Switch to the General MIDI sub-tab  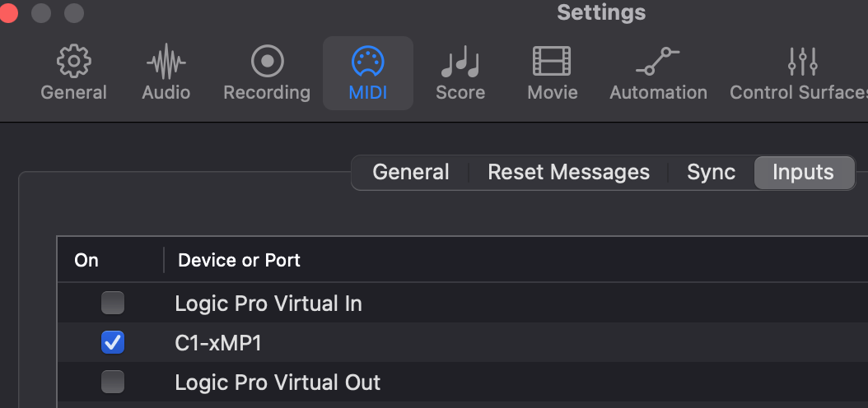(x=411, y=173)
